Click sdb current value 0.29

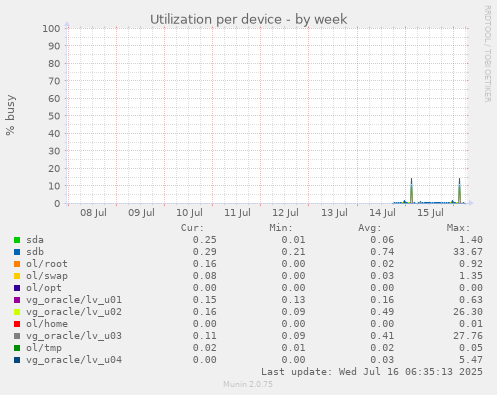tap(205, 252)
